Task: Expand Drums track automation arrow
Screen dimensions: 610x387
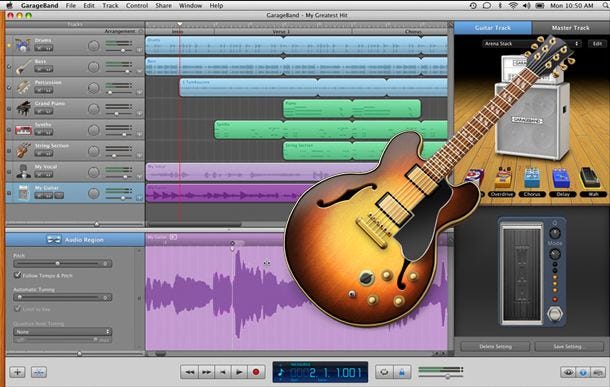Action: (x=139, y=50)
